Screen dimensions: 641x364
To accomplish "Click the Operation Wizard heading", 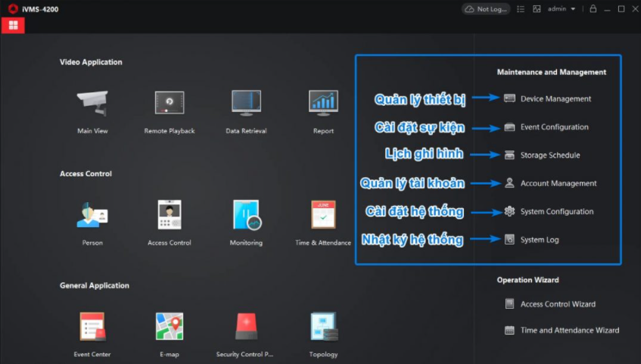I will point(527,280).
